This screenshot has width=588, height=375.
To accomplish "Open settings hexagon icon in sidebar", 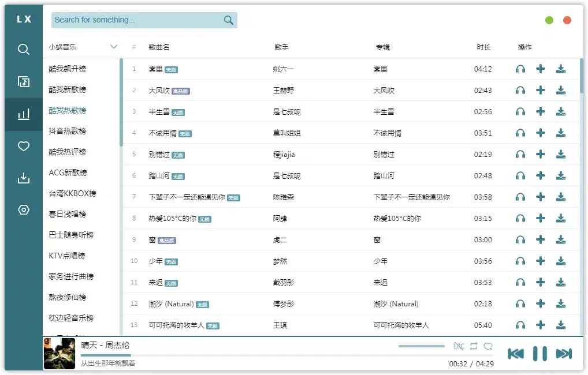I will tap(23, 210).
